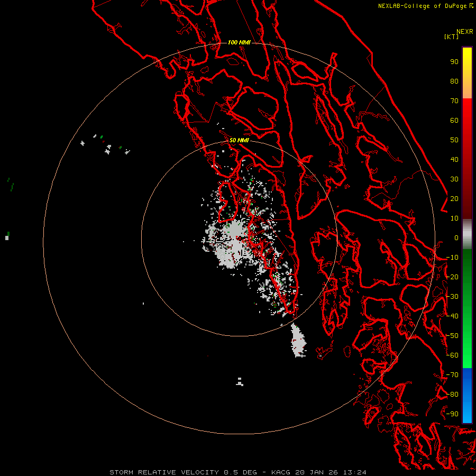Click the [KT] units label

point(452,36)
